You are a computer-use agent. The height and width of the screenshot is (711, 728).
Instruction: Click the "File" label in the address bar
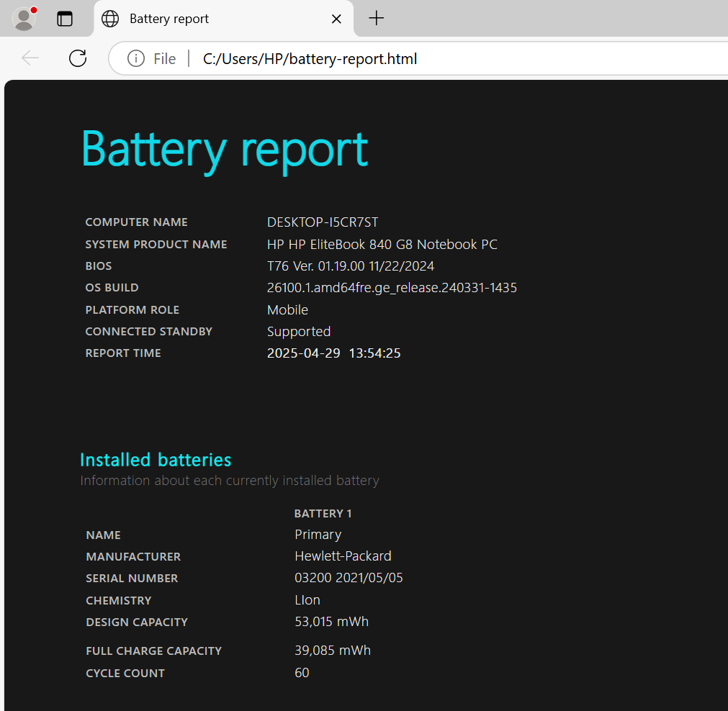click(x=164, y=59)
